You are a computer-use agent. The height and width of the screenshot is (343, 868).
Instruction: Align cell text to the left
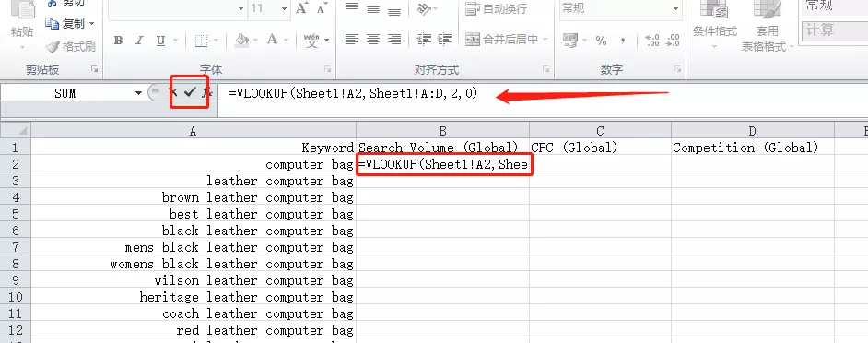coord(351,39)
